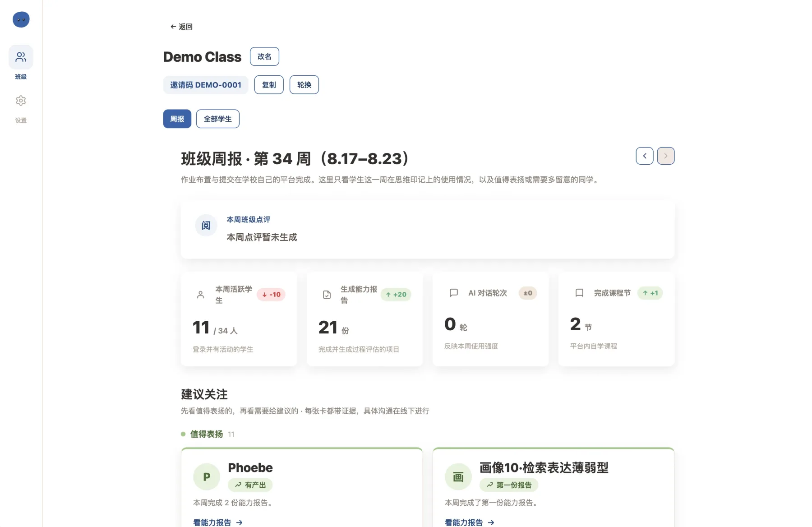Click the 复制 copy invite code button
The width and height of the screenshot is (812, 527).
click(x=269, y=85)
